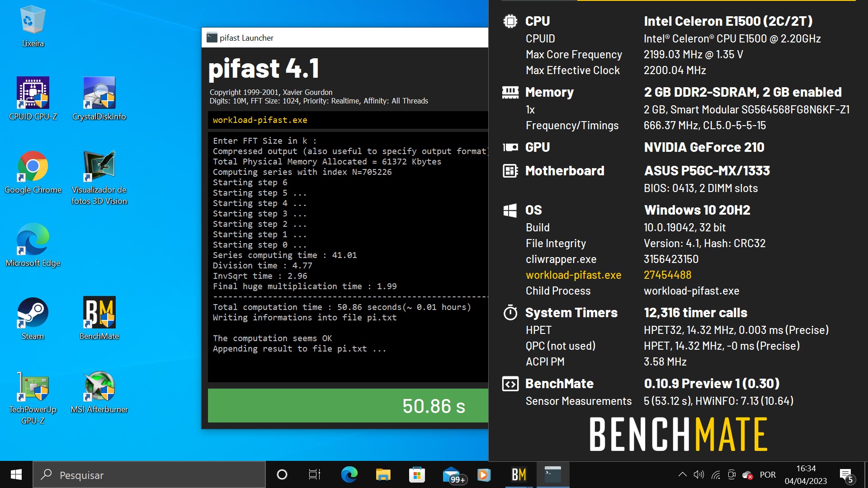Click the 12,316 timer calls text

[x=695, y=313]
